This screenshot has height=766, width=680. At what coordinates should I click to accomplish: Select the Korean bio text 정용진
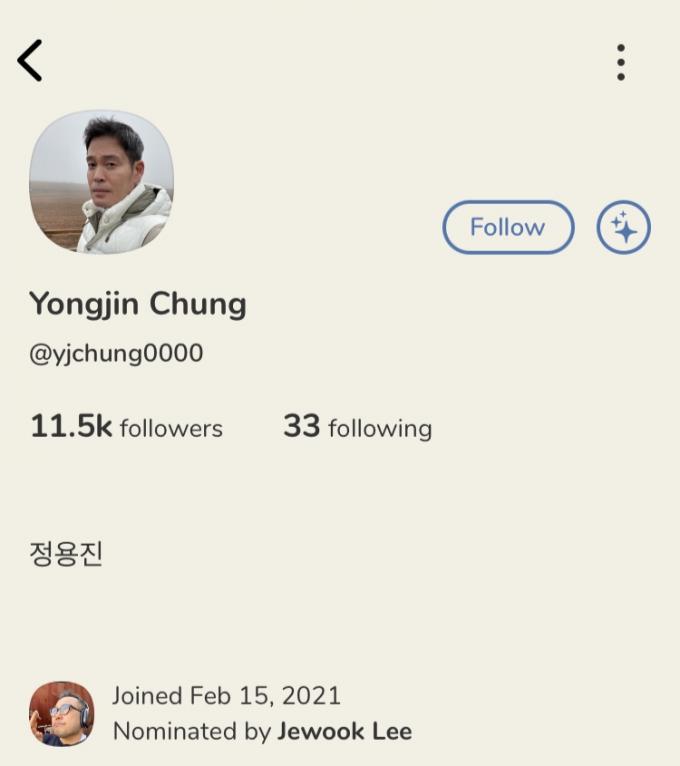66,553
